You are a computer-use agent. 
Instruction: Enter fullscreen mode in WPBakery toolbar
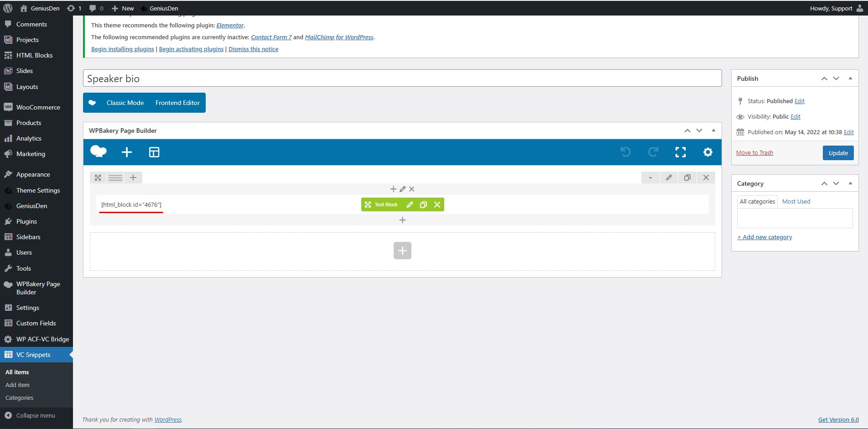pyautogui.click(x=681, y=152)
